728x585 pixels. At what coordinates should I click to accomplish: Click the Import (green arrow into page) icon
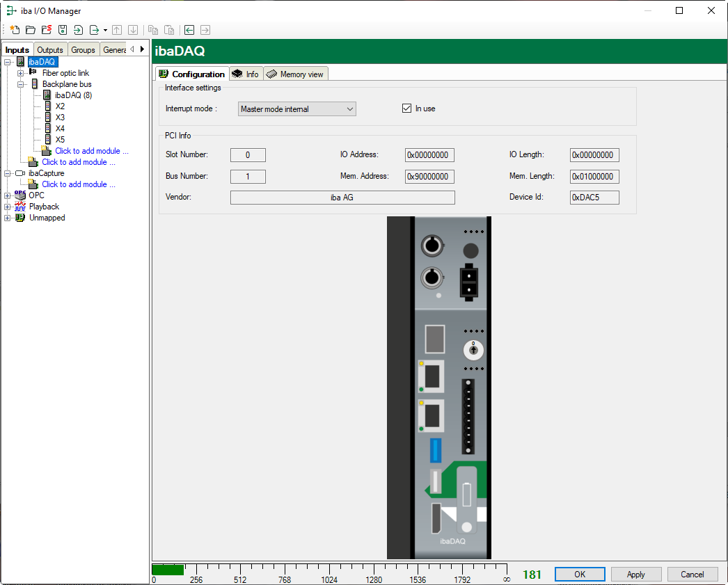78,30
